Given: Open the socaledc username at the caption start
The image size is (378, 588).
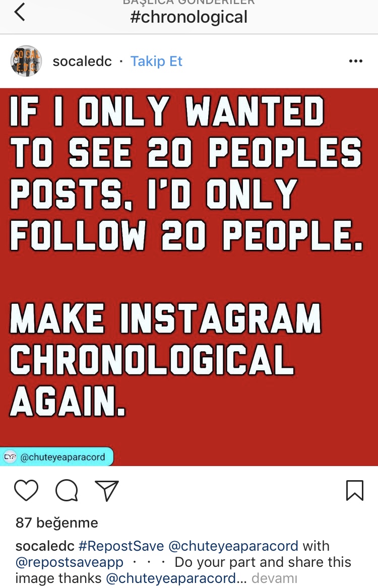Looking at the screenshot, I should [45, 546].
